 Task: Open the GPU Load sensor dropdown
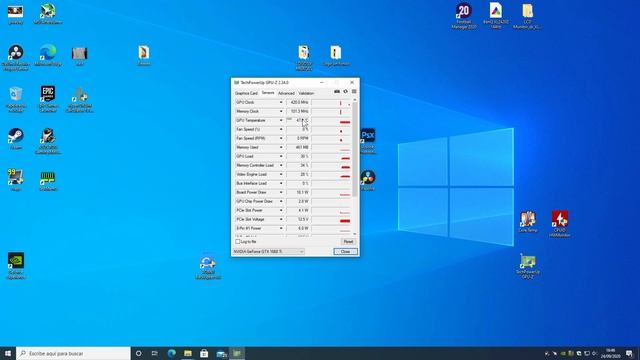(x=281, y=156)
